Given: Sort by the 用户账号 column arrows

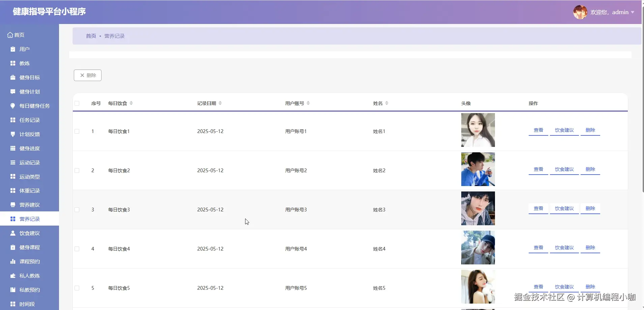Looking at the screenshot, I should 308,103.
